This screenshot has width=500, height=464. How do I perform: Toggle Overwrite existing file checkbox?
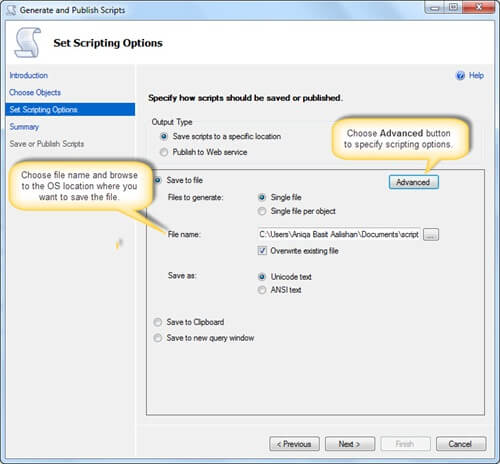[262, 251]
